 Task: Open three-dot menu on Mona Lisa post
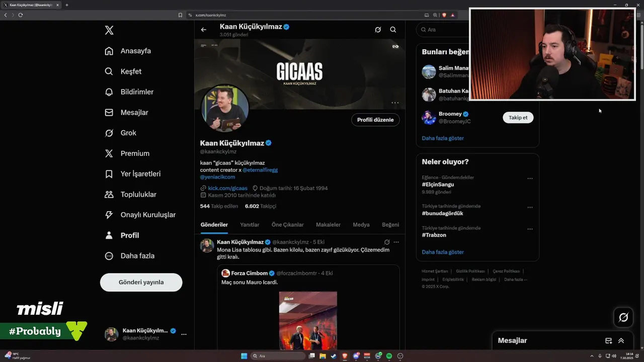[x=396, y=242]
